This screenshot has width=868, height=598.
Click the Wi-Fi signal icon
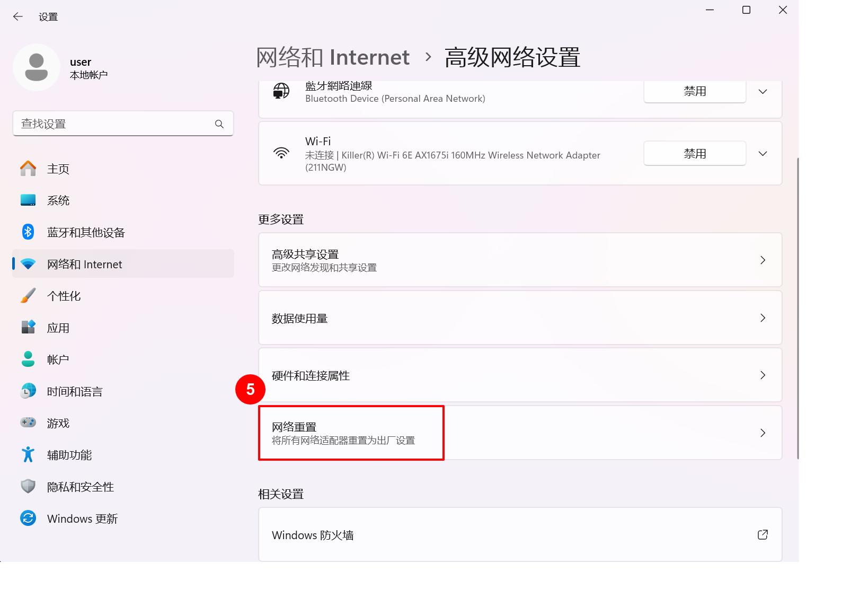281,153
